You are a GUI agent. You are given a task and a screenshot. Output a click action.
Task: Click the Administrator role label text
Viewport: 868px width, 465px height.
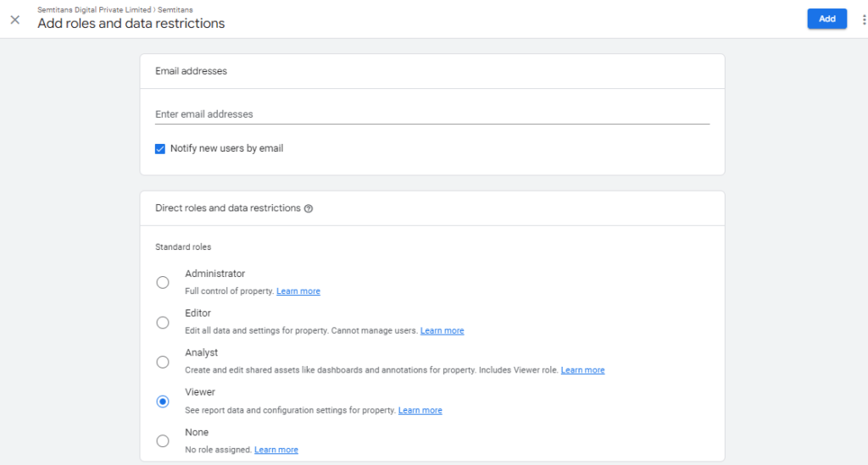click(x=214, y=274)
